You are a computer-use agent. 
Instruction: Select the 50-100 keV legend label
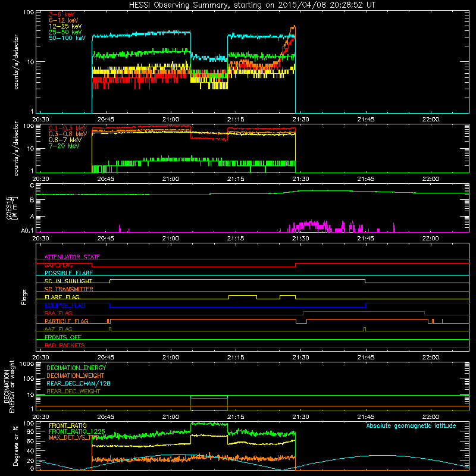(67, 38)
